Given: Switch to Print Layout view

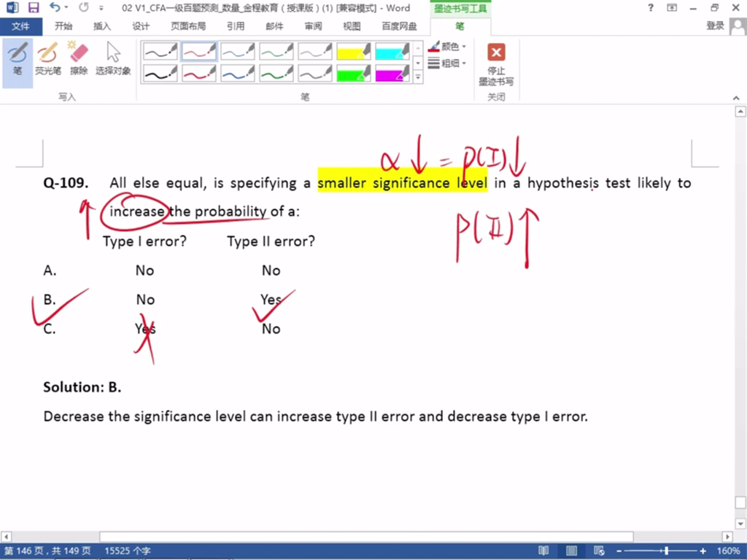Looking at the screenshot, I should 571,551.
